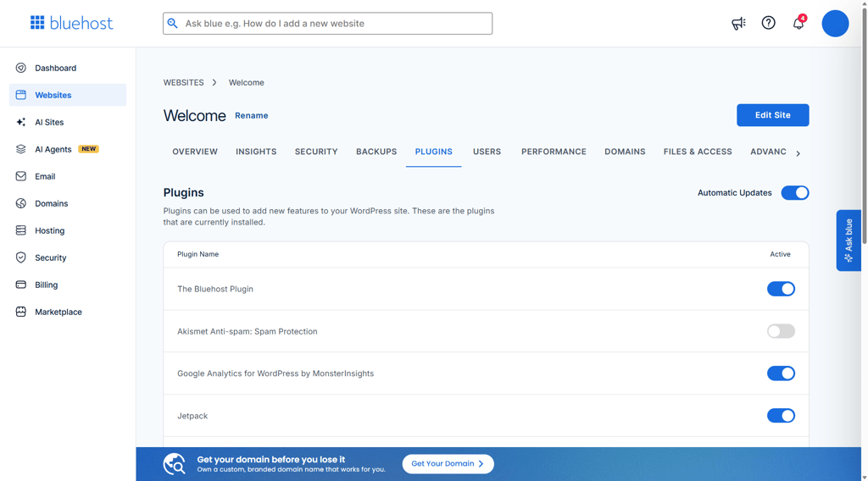868x481 pixels.
Task: Toggle Automatic Updates switch
Action: click(795, 193)
